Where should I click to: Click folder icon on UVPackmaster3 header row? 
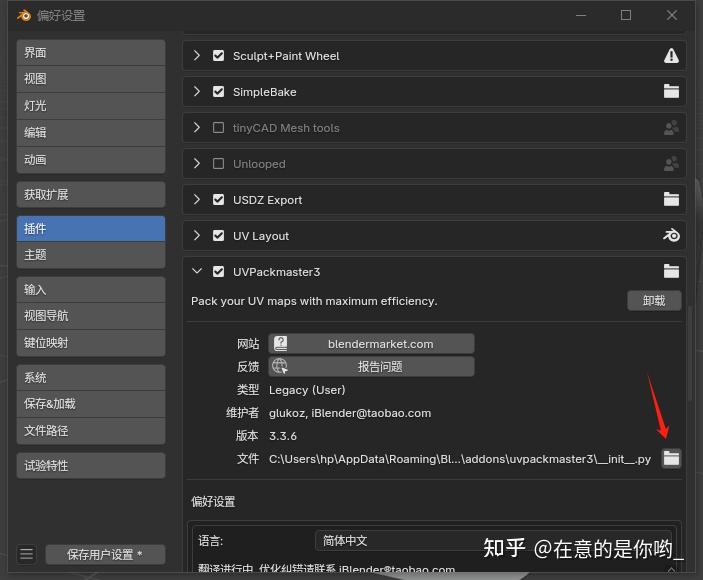click(x=671, y=271)
